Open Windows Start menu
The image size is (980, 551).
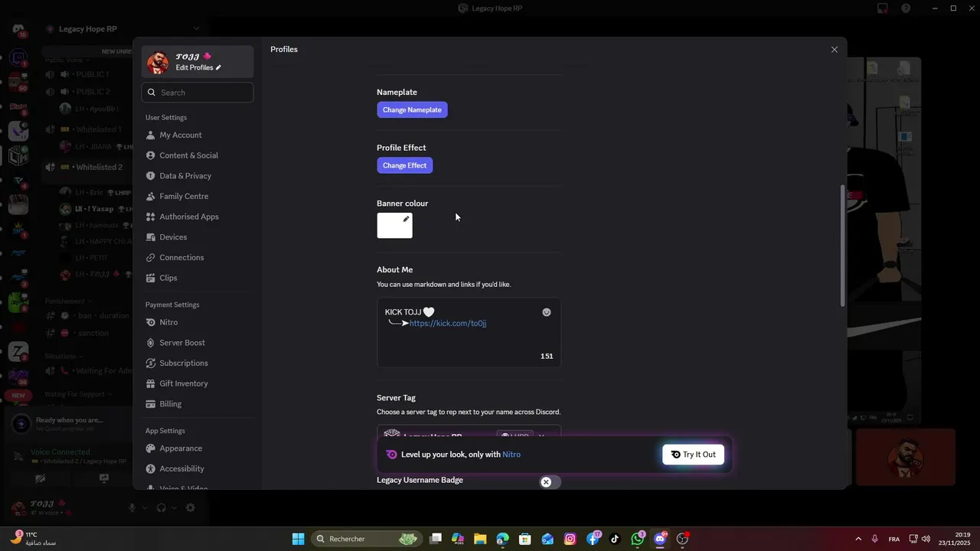tap(299, 539)
